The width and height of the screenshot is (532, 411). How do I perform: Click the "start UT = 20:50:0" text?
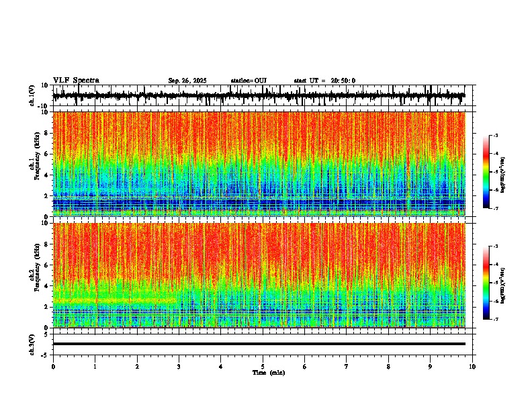pyautogui.click(x=324, y=81)
